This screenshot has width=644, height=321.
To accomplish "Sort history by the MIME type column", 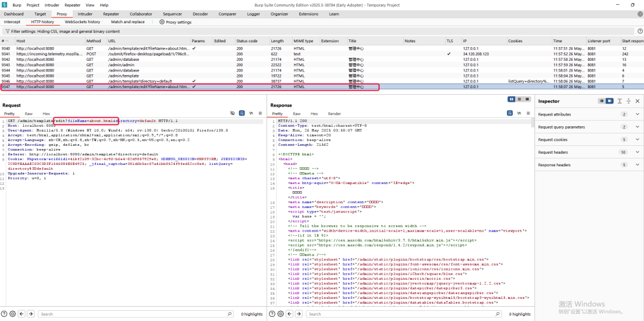I will click(305, 41).
